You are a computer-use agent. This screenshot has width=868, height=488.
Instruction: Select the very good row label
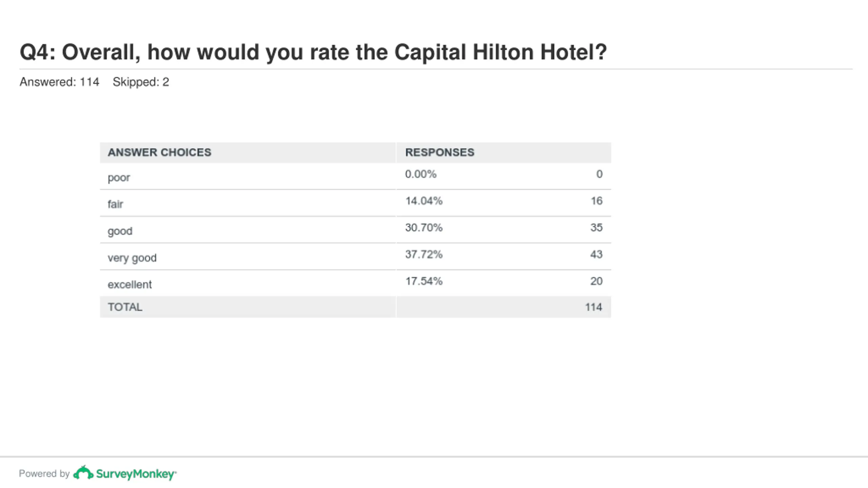pos(132,258)
